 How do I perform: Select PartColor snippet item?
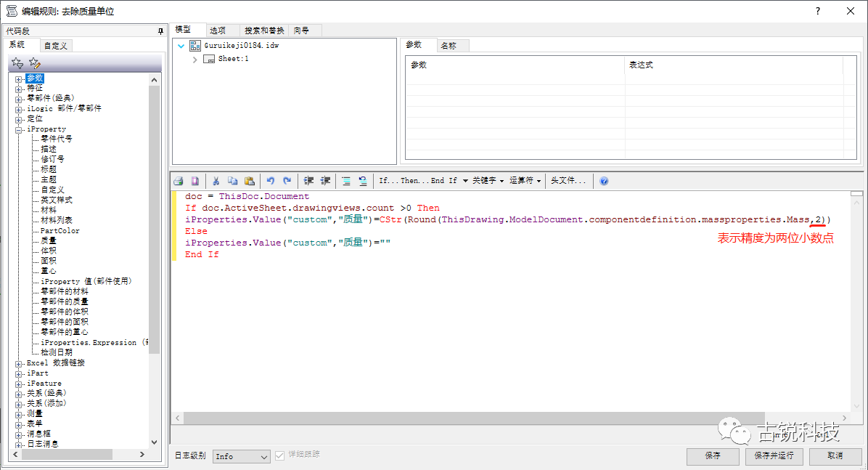tap(60, 230)
